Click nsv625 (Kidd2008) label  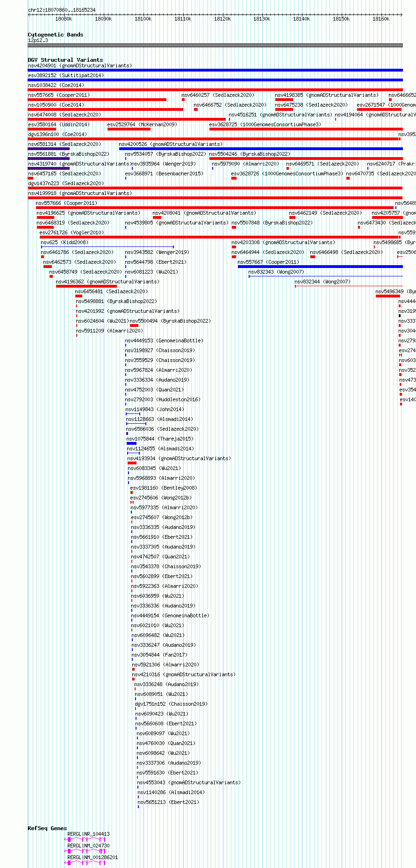pos(65,242)
